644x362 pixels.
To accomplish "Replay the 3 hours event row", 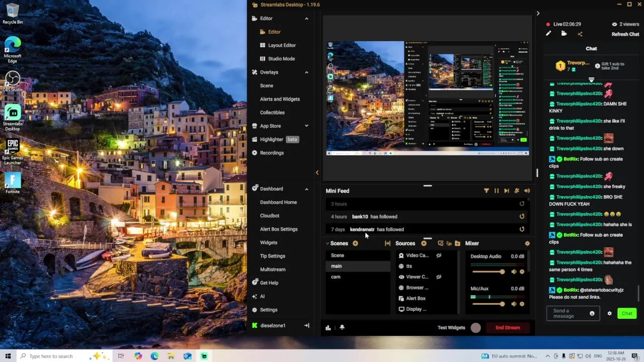I will point(522,204).
